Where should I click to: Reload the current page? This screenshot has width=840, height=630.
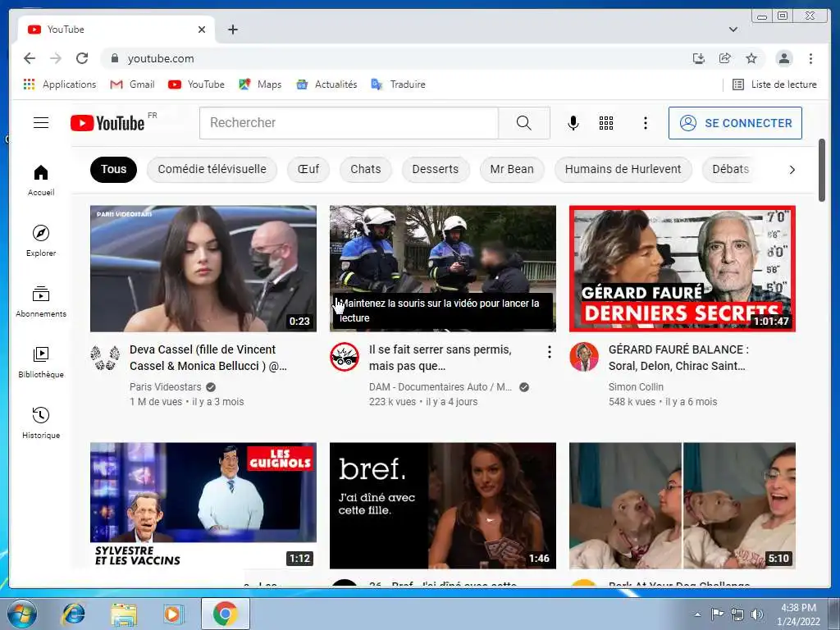click(x=82, y=58)
